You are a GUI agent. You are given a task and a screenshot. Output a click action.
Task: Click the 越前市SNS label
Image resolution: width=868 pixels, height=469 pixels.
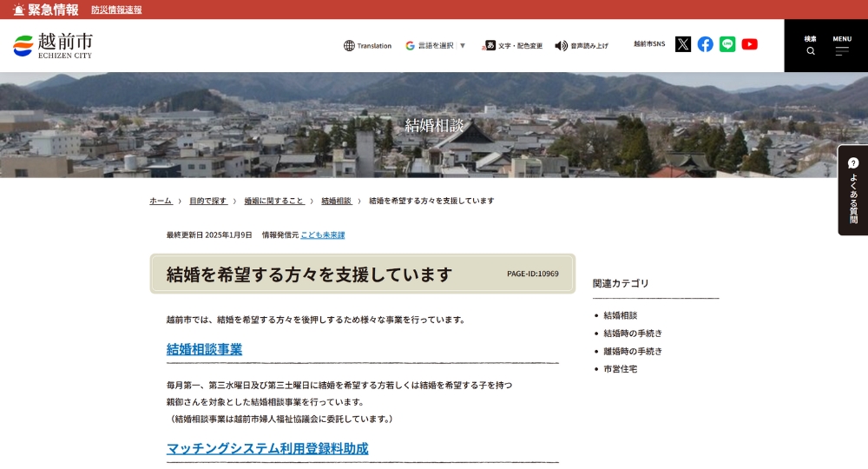[x=649, y=43]
